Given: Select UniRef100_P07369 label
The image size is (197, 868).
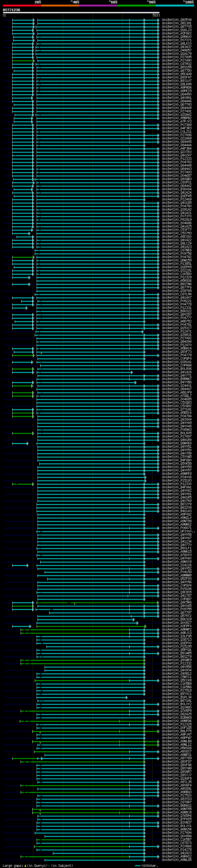Looking at the screenshot, I should (x=177, y=125).
